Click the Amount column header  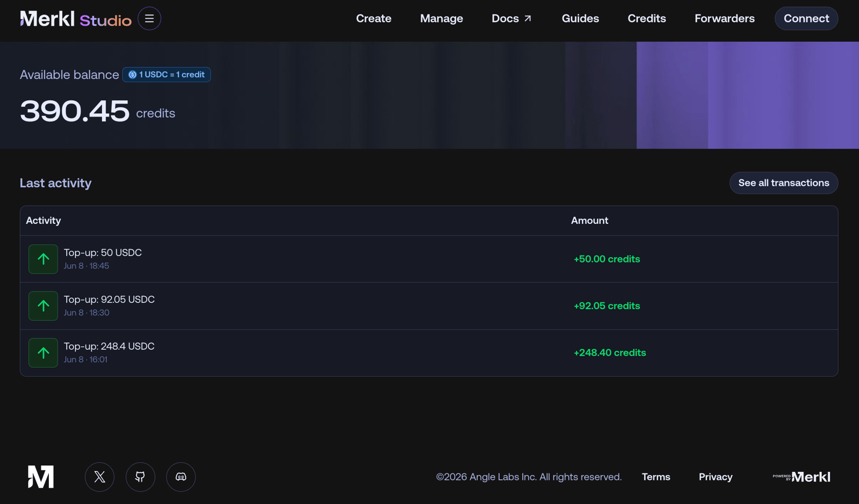589,221
